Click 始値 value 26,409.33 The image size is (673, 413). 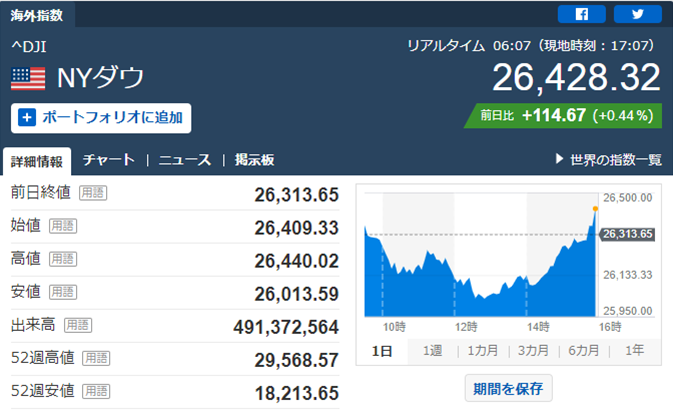[x=297, y=228]
